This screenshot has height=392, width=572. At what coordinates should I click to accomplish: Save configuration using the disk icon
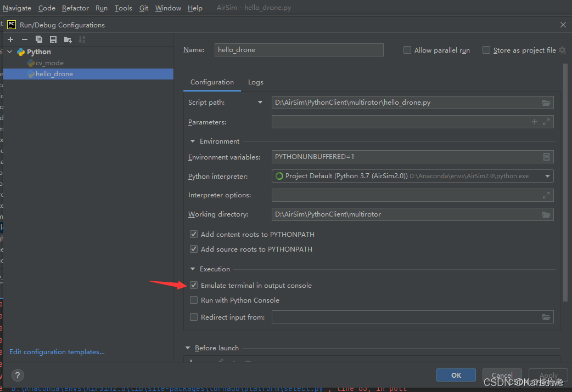[x=53, y=39]
